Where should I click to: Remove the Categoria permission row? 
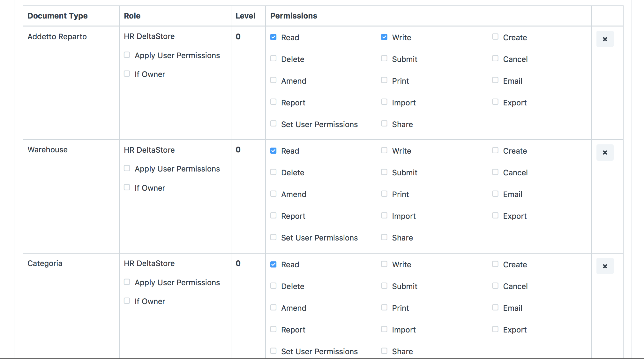point(605,266)
